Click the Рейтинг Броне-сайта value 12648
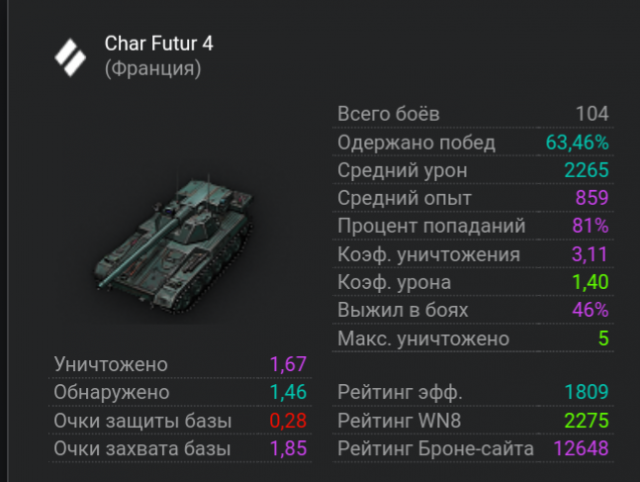The height and width of the screenshot is (482, 640). 581,449
